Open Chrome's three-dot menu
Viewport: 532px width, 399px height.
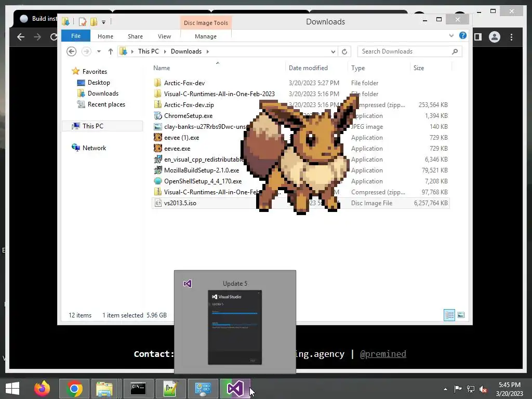tap(511, 37)
